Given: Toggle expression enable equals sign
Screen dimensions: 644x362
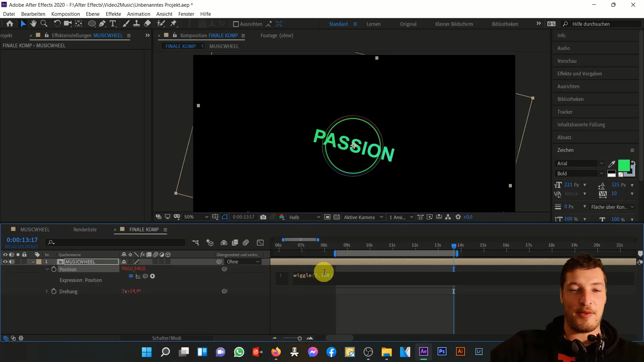Looking at the screenshot, I should coord(131,276).
